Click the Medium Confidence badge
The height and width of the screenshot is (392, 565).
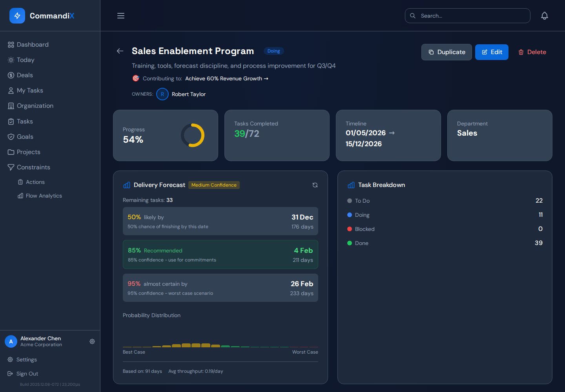(x=214, y=185)
